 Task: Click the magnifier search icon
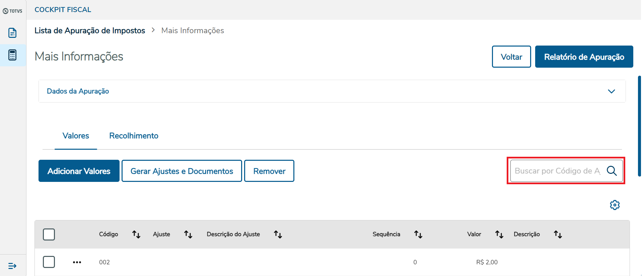[x=612, y=171]
